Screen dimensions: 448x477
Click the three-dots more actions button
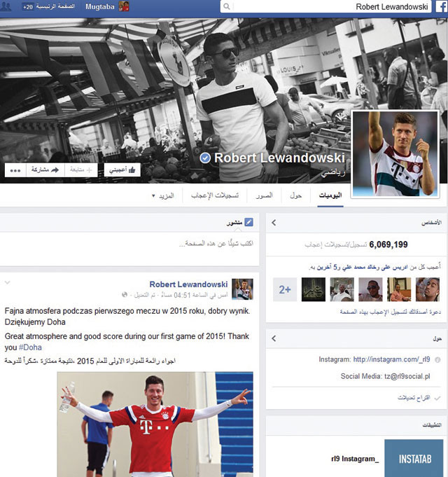15,170
